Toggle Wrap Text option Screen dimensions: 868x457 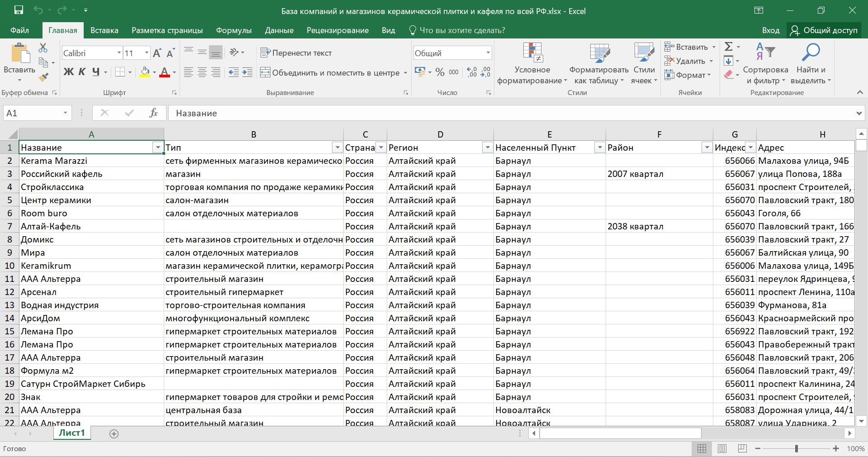coord(296,53)
